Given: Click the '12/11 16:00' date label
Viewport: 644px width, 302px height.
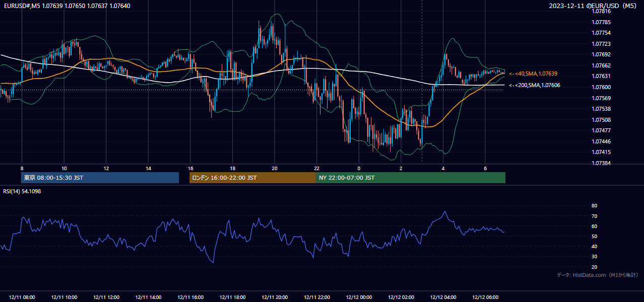Looking at the screenshot, I should [190, 297].
